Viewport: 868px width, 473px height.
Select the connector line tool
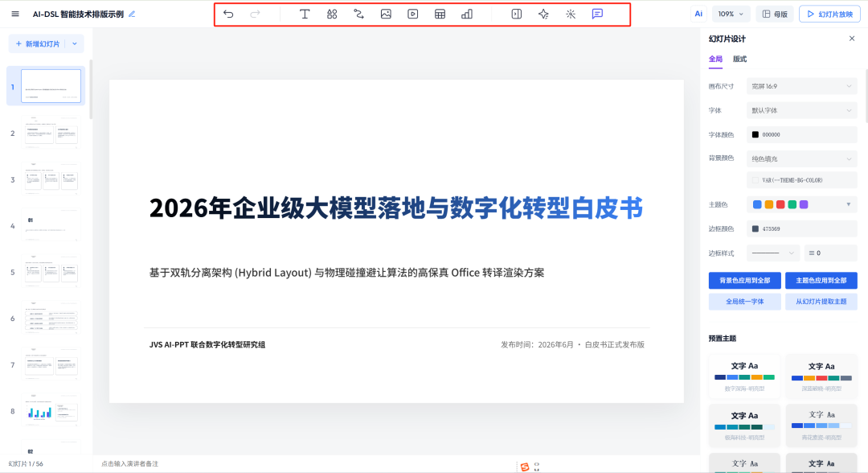click(x=358, y=14)
